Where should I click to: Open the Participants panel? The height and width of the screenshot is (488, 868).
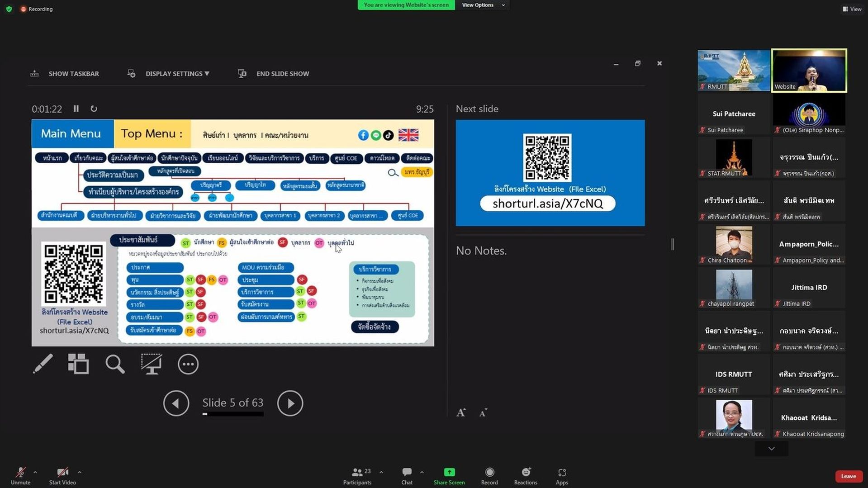pyautogui.click(x=357, y=476)
